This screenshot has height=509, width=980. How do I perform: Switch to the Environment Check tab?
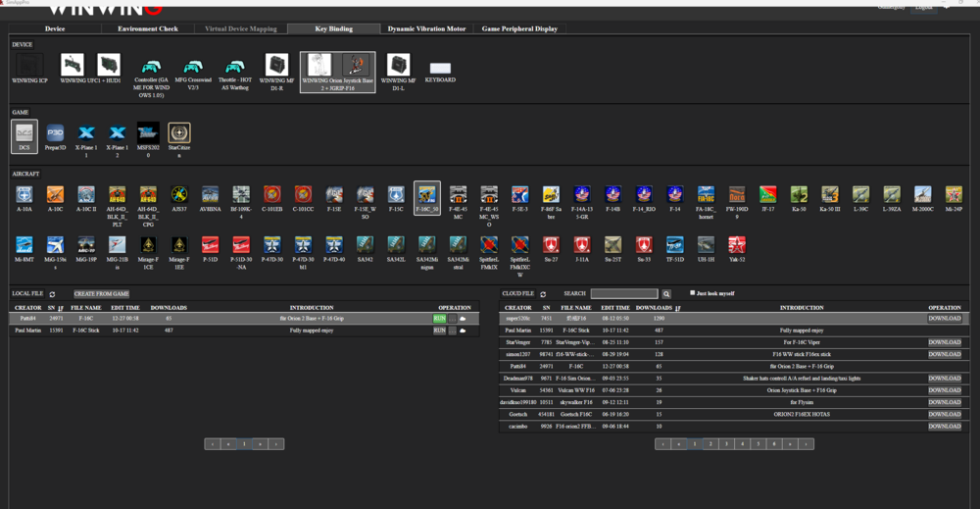point(148,29)
